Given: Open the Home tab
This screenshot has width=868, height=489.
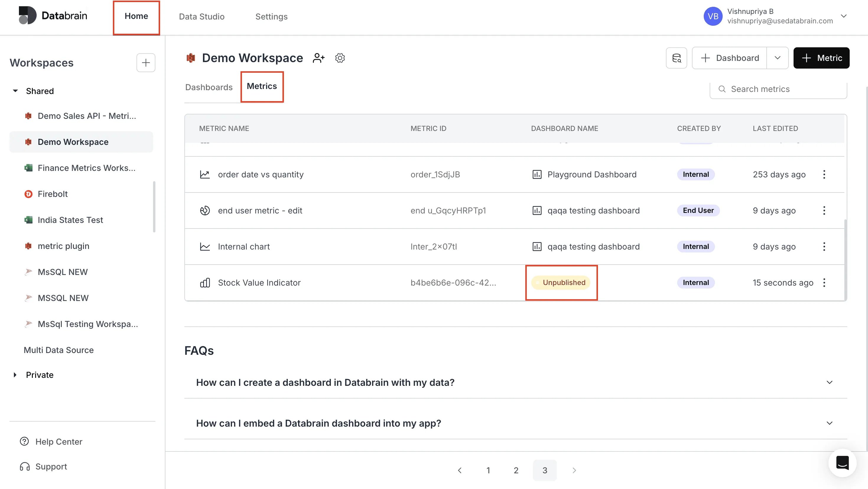Looking at the screenshot, I should (x=136, y=16).
